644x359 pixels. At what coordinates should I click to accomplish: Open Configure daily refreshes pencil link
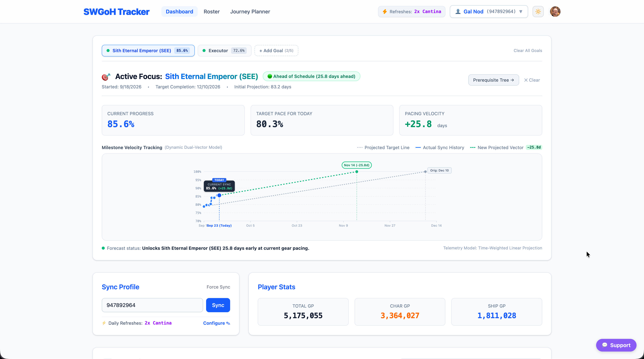[217, 323]
